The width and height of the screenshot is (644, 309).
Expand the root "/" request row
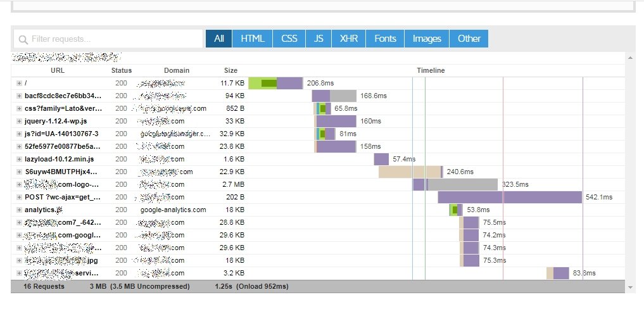[19, 84]
